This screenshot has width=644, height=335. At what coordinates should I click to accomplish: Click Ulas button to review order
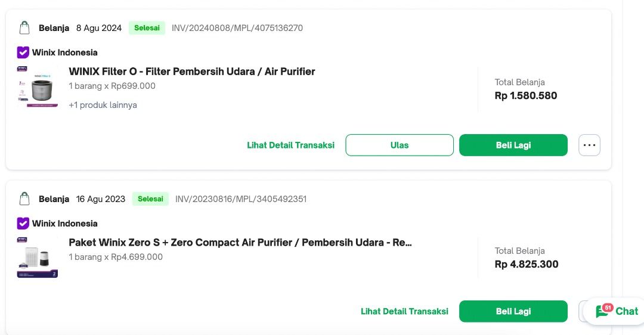click(x=400, y=145)
